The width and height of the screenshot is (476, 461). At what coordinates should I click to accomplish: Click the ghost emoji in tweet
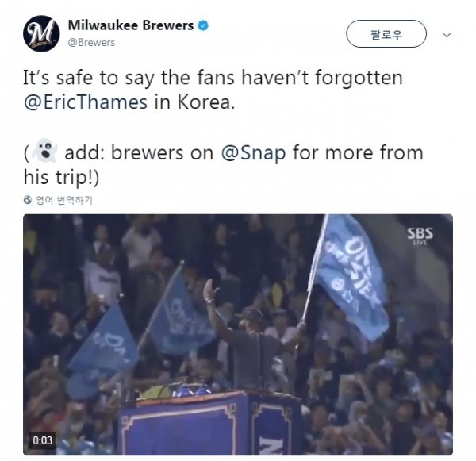pos(44,151)
